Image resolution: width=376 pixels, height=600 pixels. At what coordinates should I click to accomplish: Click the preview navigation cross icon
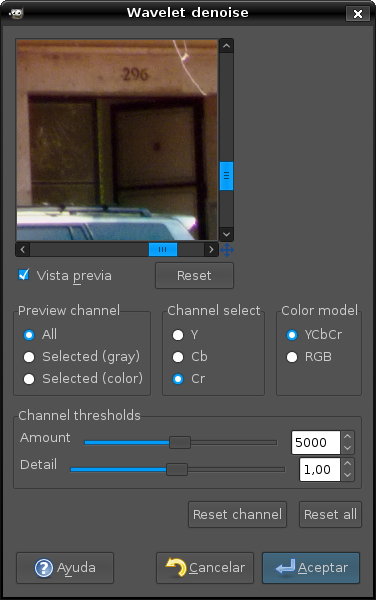point(227,250)
